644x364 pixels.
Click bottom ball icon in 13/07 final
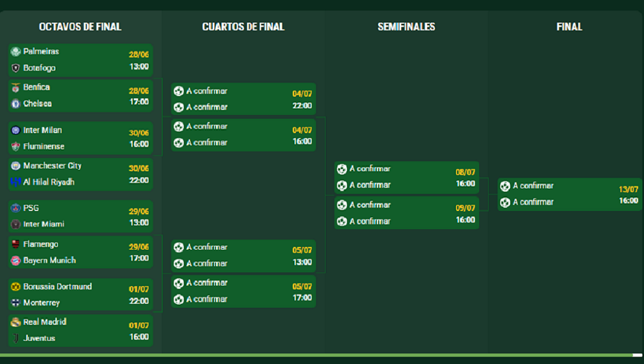[505, 203]
